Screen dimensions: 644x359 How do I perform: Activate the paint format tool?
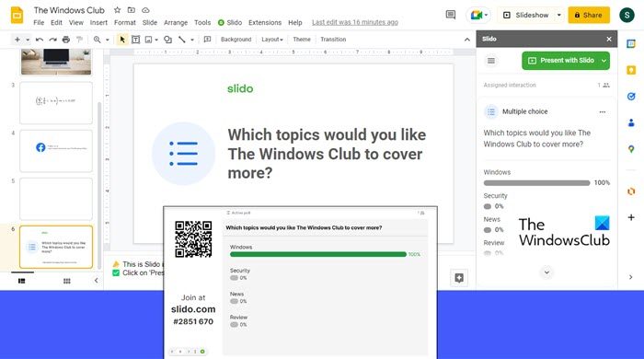tap(80, 40)
